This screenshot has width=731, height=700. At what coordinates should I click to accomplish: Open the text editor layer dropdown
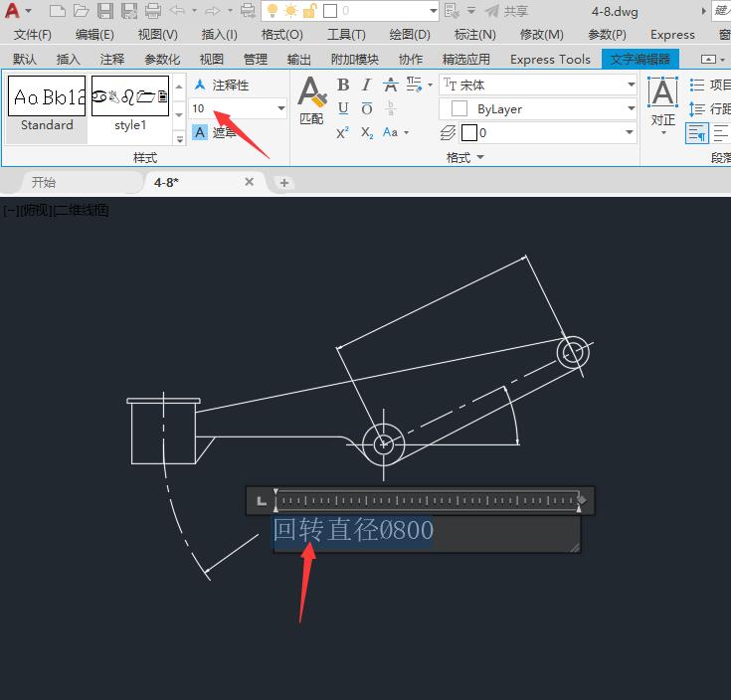coord(630,133)
